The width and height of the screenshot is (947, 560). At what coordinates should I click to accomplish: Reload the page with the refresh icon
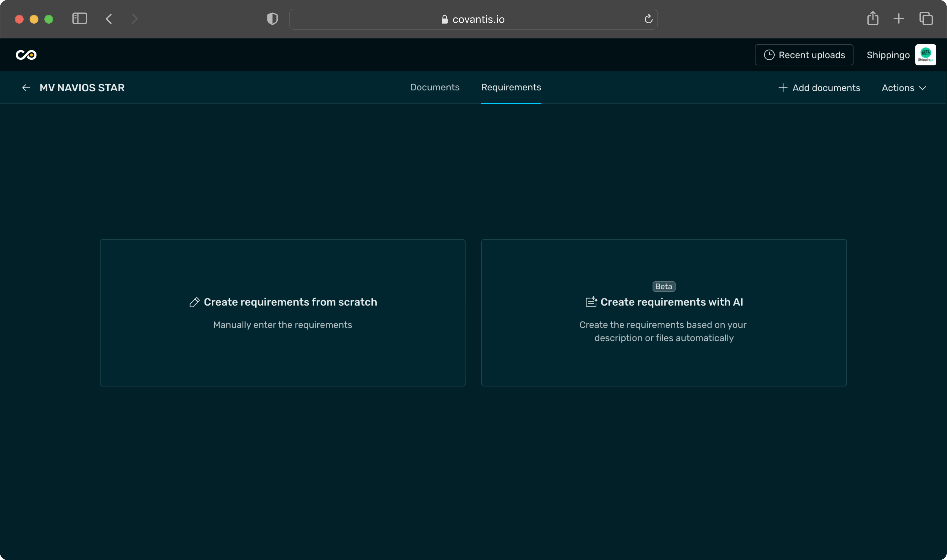[648, 19]
